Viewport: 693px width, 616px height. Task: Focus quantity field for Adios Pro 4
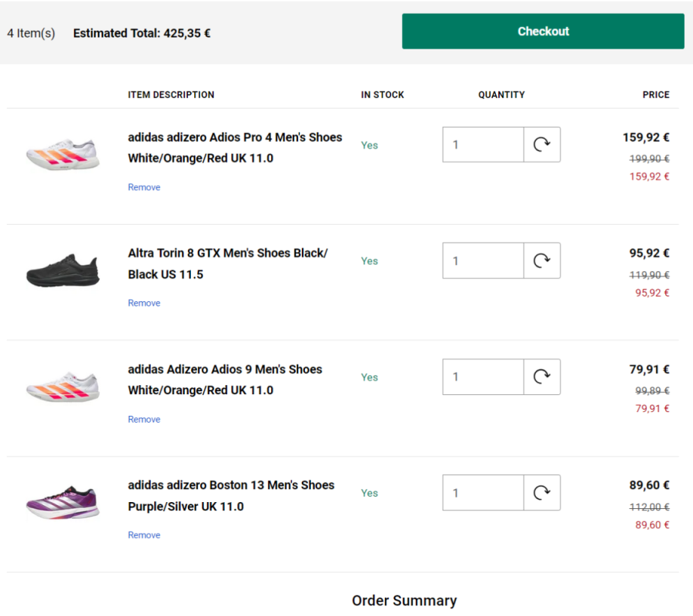tap(483, 145)
